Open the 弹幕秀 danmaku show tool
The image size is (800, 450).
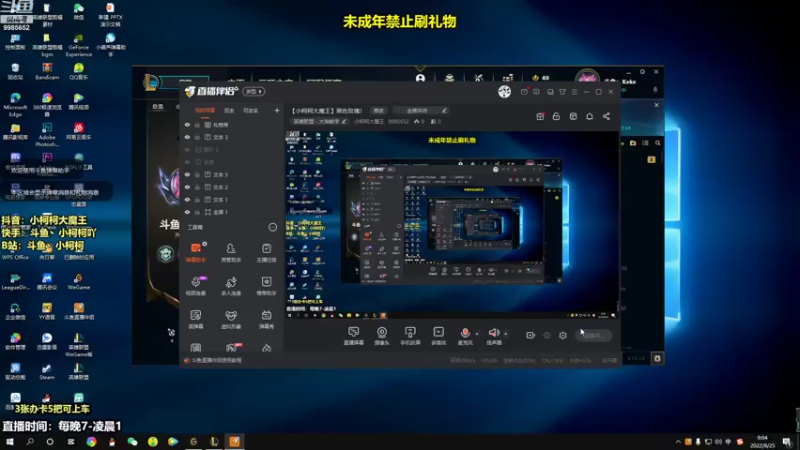266,319
